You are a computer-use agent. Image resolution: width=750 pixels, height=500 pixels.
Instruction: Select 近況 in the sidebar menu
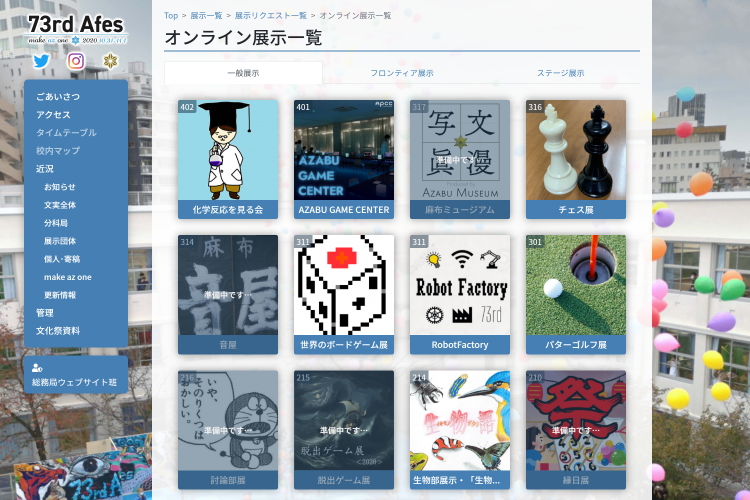tap(44, 169)
